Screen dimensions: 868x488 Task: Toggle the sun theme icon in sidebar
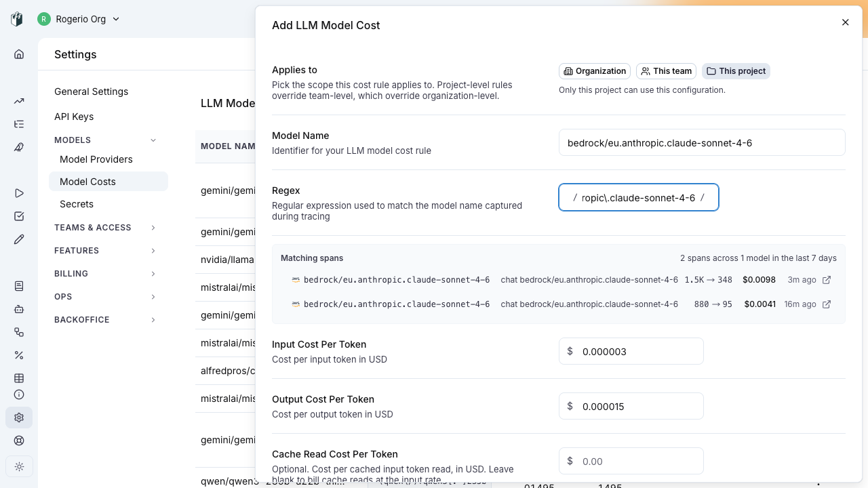tap(19, 466)
